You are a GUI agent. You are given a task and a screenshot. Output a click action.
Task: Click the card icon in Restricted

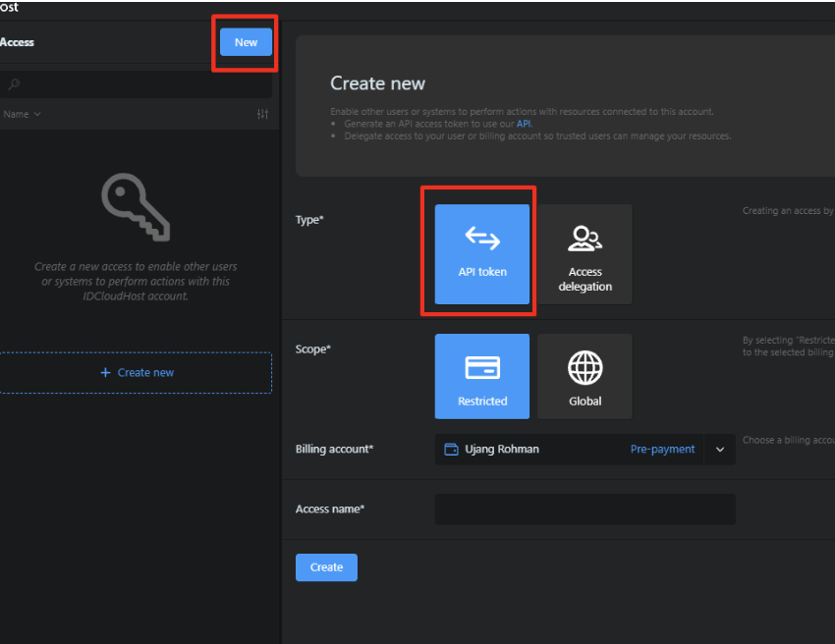pos(482,367)
